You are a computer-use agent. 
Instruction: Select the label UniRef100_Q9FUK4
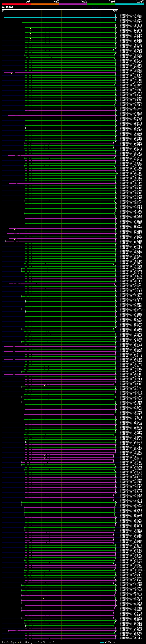[131, 216]
